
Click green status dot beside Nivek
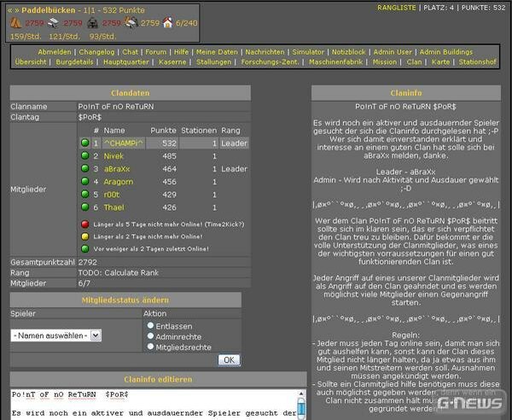[84, 155]
